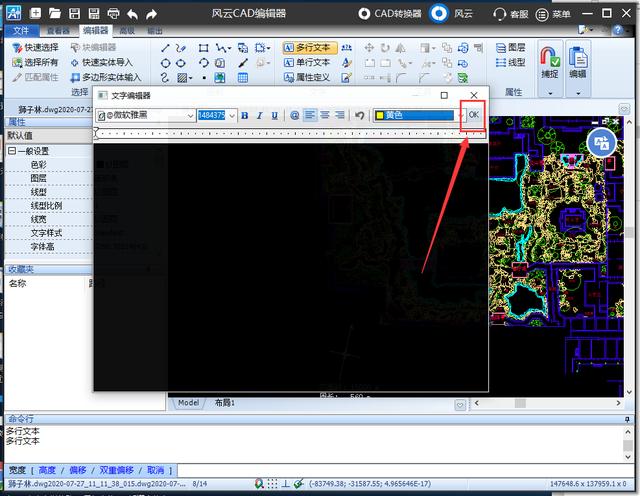Switch to the Model layout tab
Image resolution: width=640 pixels, height=496 pixels.
[x=188, y=403]
